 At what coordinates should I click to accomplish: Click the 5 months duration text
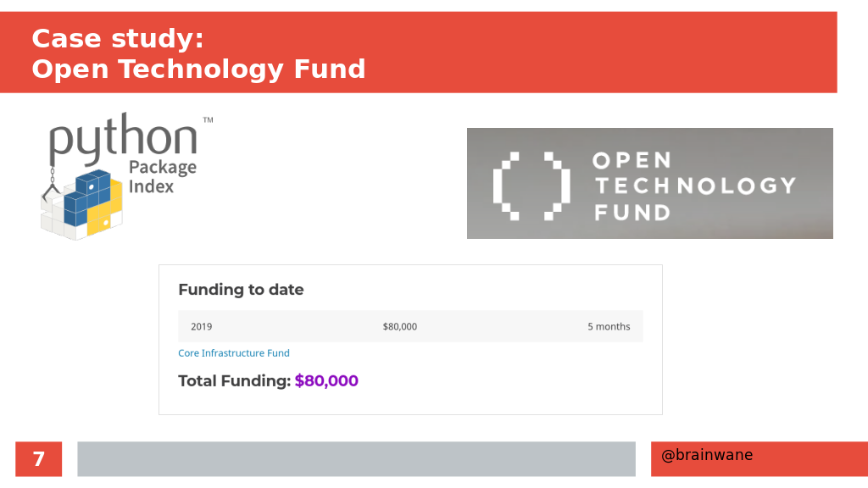point(609,326)
